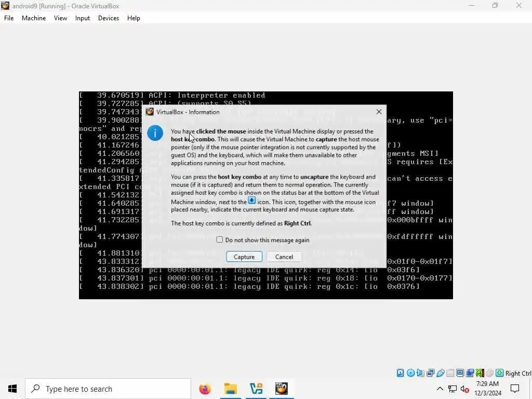Open File Explorer from the taskbar
Image resolution: width=532 pixels, height=399 pixels.
(231, 389)
